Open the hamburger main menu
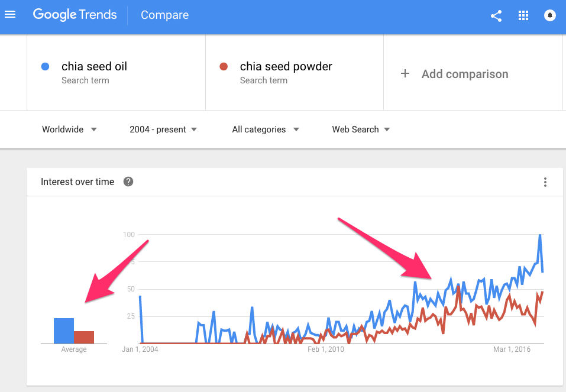Image resolution: width=566 pixels, height=392 pixels. click(10, 15)
